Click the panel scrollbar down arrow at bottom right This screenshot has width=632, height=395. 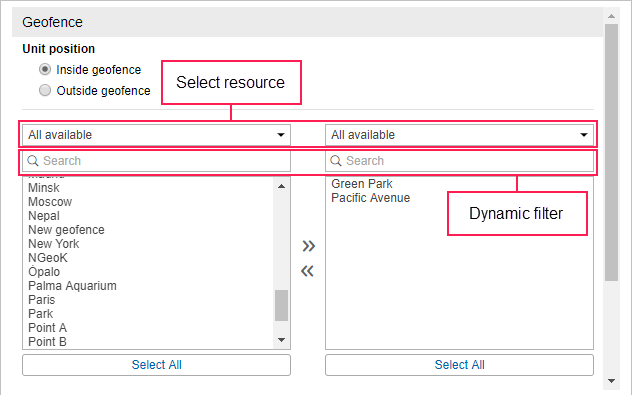pyautogui.click(x=611, y=381)
